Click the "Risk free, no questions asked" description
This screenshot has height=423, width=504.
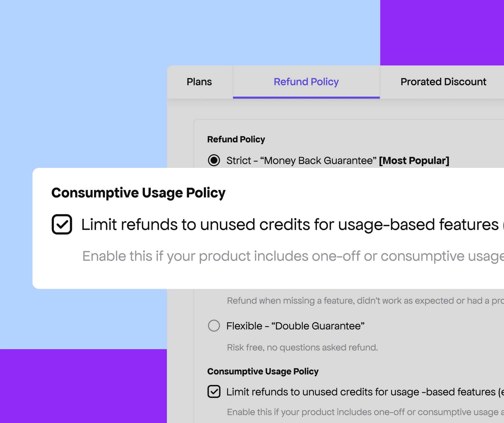(x=302, y=347)
